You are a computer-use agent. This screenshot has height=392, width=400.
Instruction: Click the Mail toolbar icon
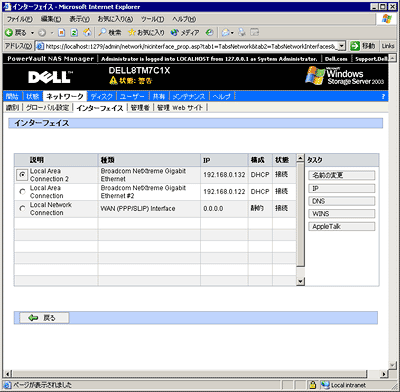pyautogui.click(x=226, y=32)
